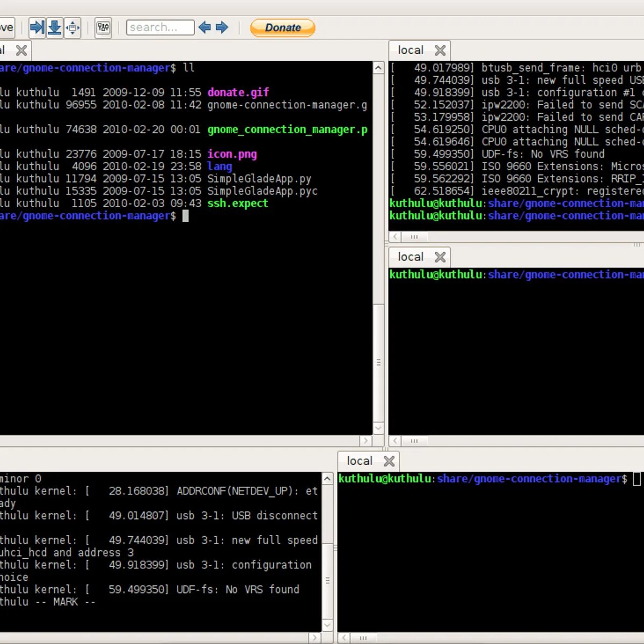Click the donate.gif file name
Viewport: 644px width, 644px height.
(x=238, y=92)
